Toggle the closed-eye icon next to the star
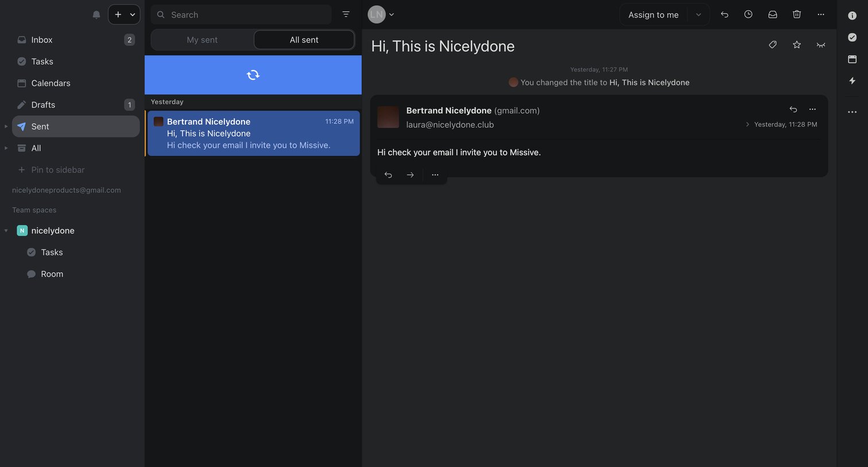The height and width of the screenshot is (467, 868). pos(821,45)
